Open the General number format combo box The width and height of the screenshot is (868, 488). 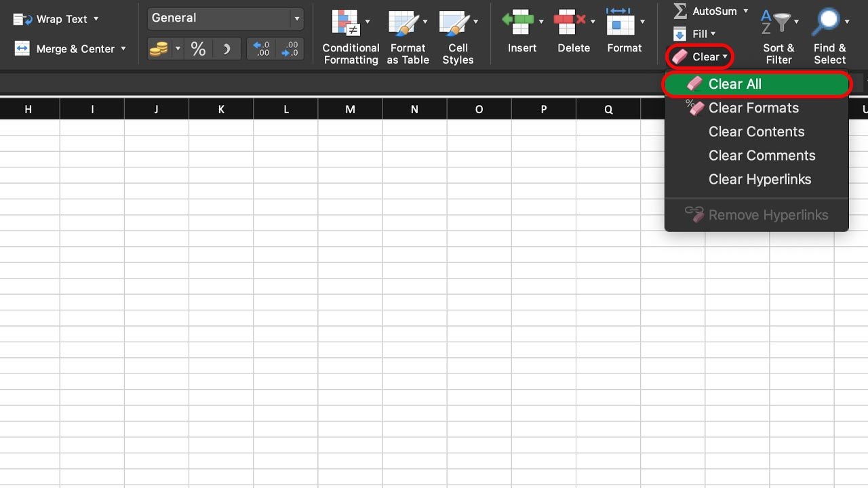225,18
